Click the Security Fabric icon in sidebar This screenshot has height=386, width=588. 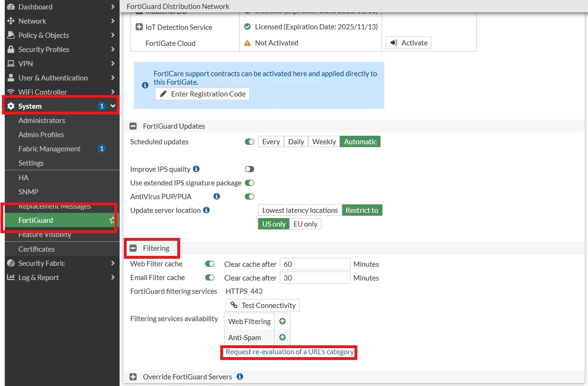[x=11, y=263]
